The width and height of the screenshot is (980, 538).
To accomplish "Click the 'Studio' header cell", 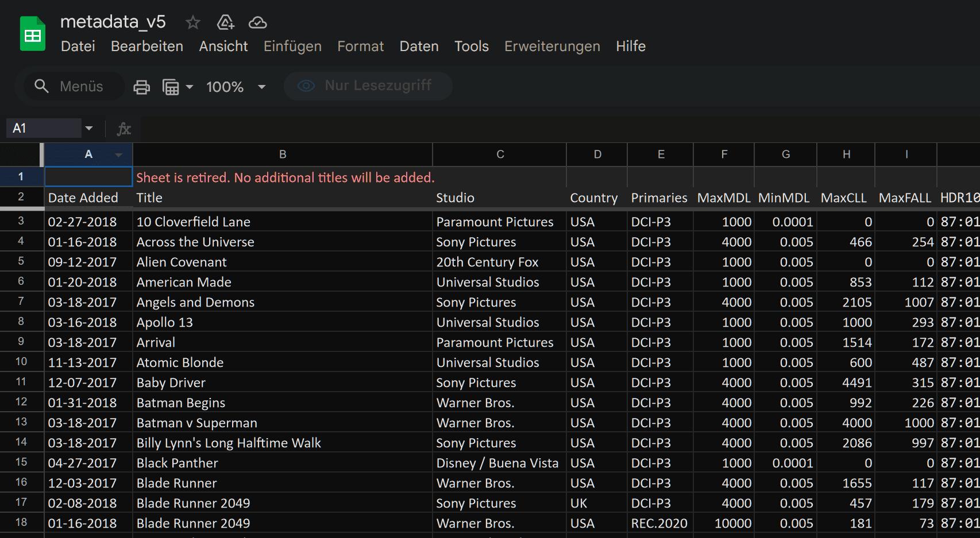I will (x=500, y=198).
